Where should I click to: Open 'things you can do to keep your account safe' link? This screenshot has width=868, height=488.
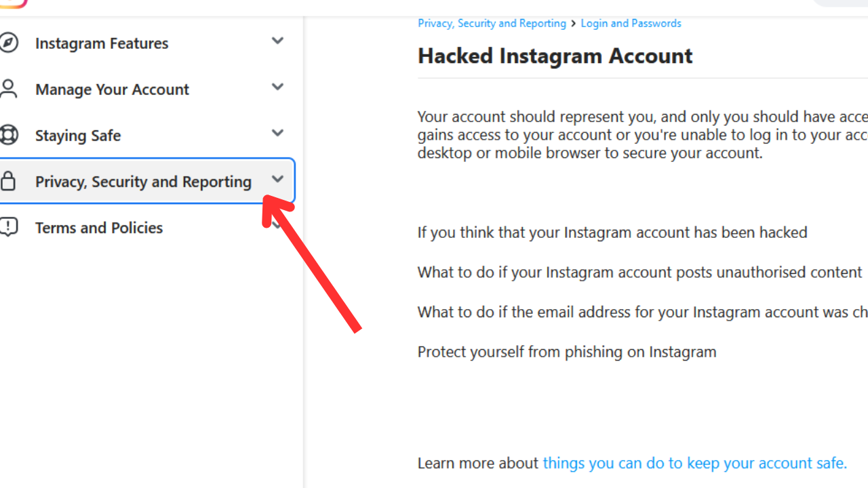pos(695,463)
